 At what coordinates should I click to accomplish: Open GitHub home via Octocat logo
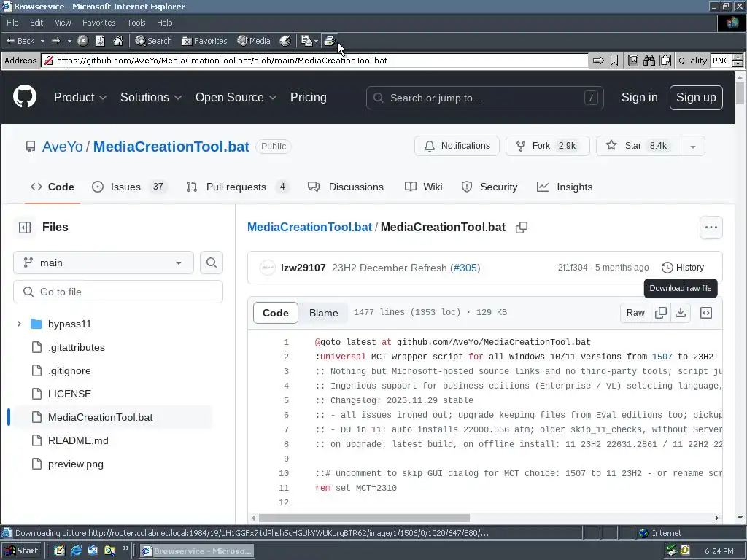tap(25, 97)
